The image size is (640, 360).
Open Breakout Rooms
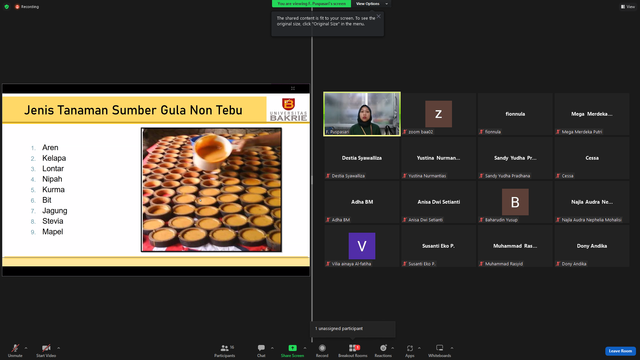(353, 350)
